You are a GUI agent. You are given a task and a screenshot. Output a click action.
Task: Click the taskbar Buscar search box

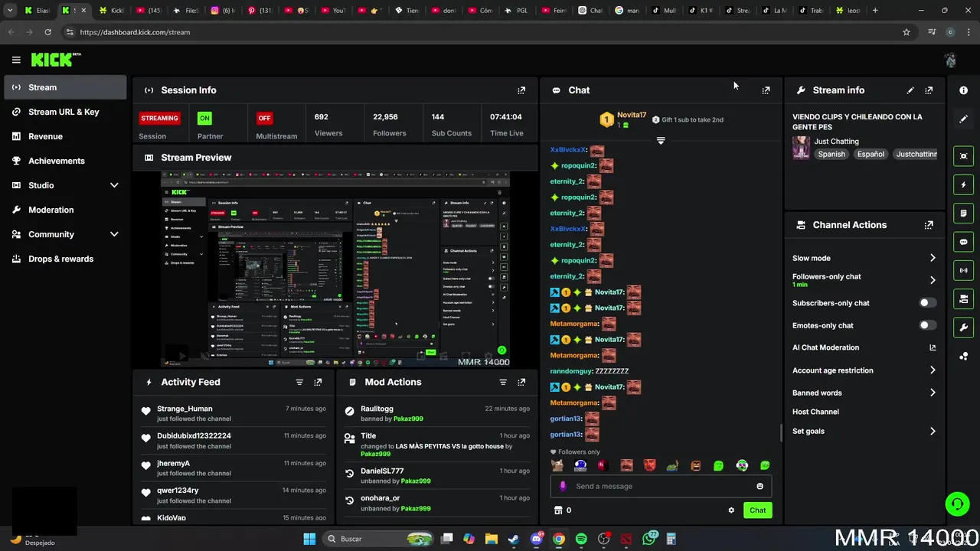(x=379, y=539)
